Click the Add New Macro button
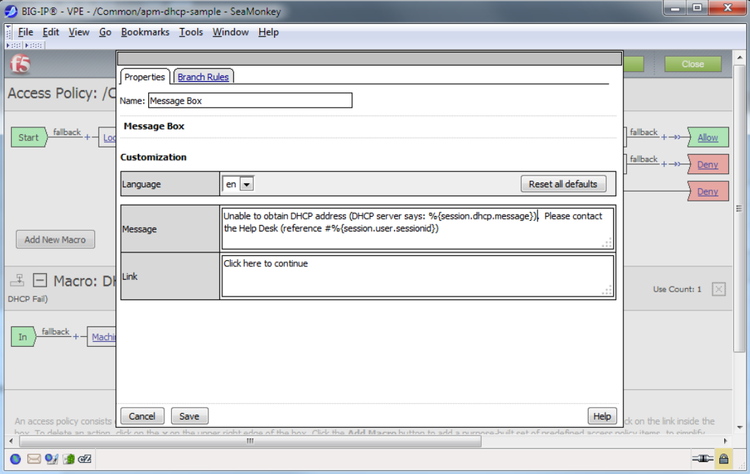This screenshot has width=750, height=474. [x=55, y=240]
